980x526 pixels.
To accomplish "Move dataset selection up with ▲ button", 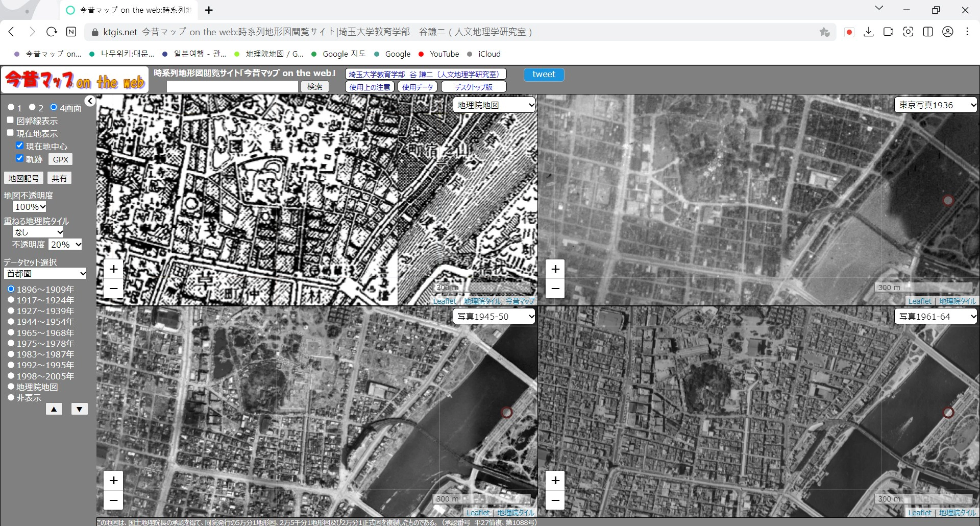I will point(54,409).
